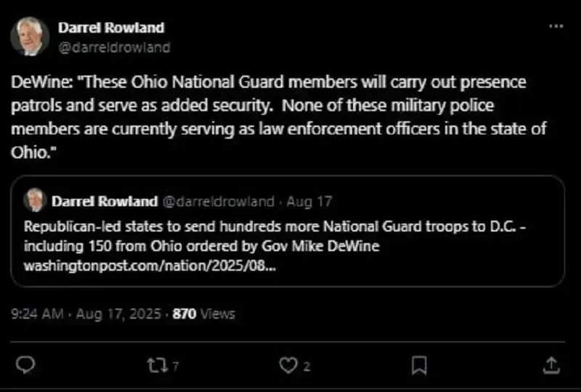Open the Darrel Rowland display name at top
Viewport: 581px width, 392px height.
pos(111,28)
